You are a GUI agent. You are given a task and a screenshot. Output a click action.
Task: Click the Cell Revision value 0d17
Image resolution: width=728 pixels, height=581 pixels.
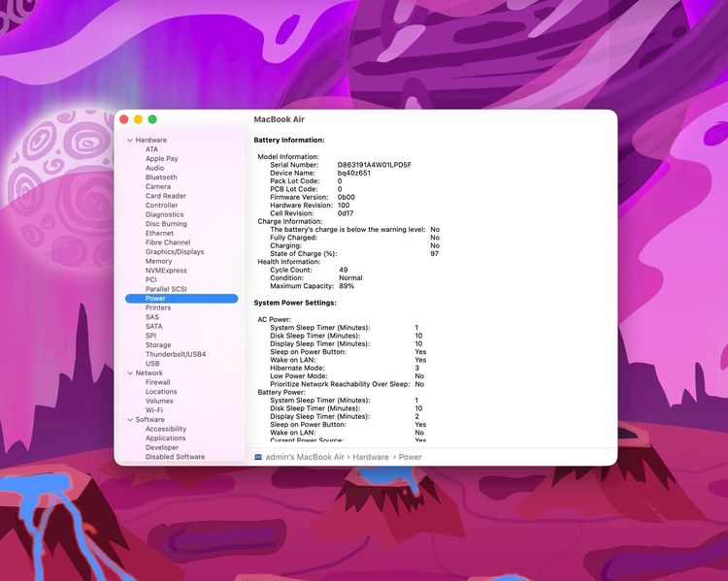coord(345,213)
